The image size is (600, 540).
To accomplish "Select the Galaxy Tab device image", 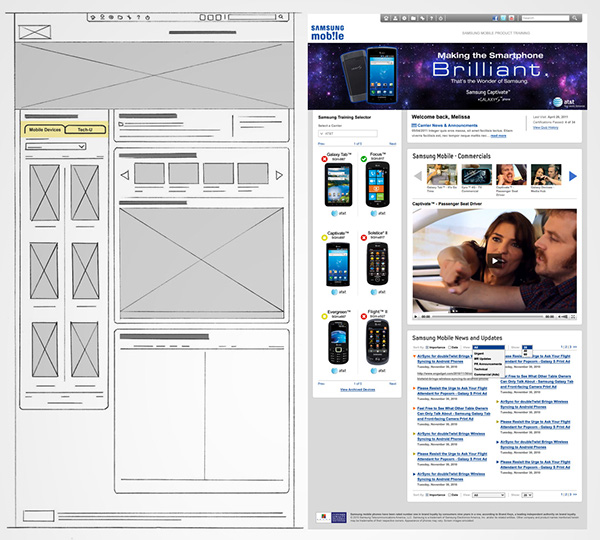I will coord(338,184).
